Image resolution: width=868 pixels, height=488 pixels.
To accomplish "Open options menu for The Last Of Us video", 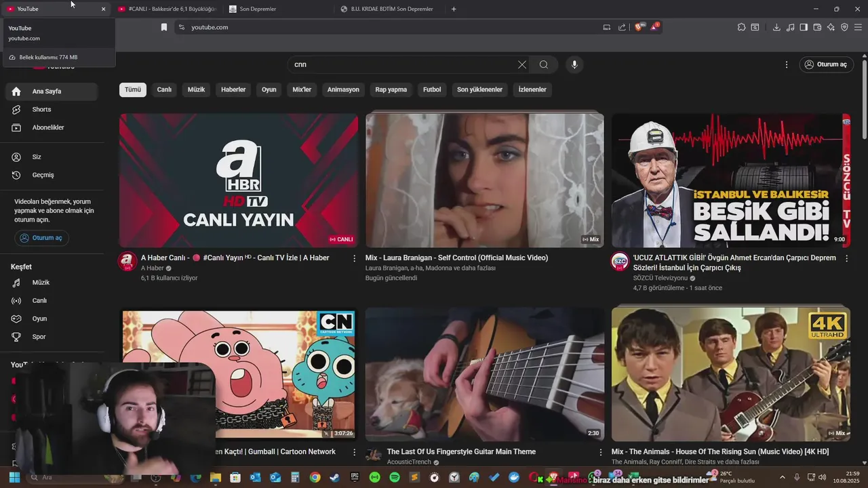I will pos(600,452).
